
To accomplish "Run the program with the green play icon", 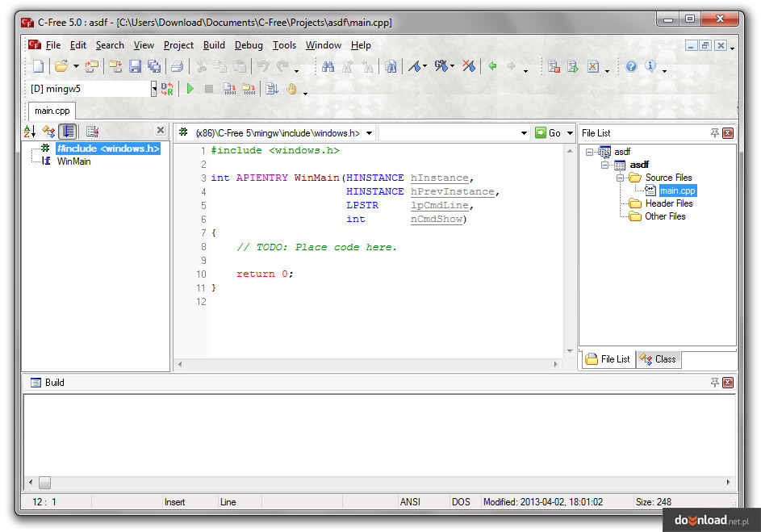I will click(190, 89).
